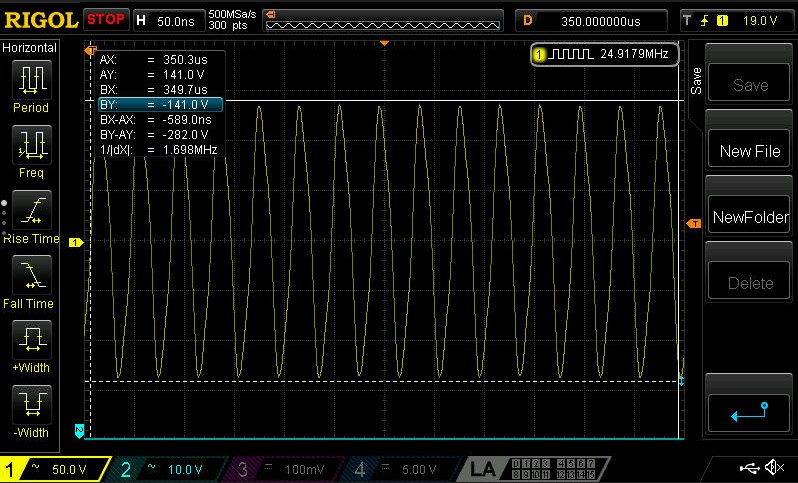Click the channel 1 ground level marker
The height and width of the screenshot is (483, 798).
(75, 243)
